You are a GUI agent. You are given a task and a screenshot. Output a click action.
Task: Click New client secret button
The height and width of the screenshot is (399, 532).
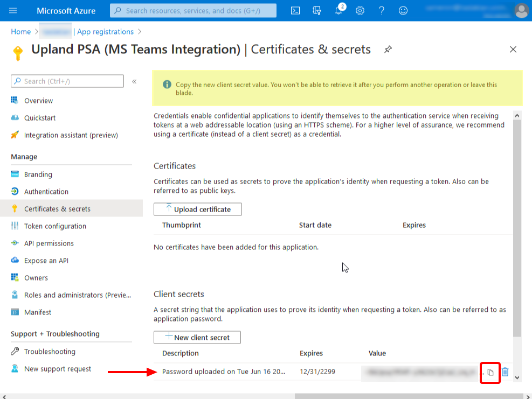(x=197, y=338)
